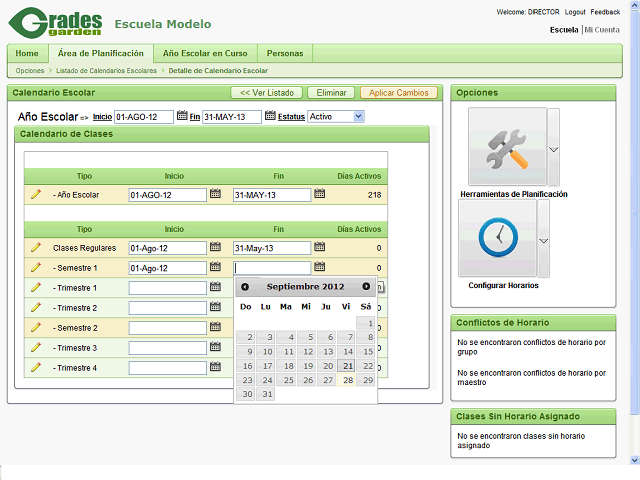Screen dimensions: 640x480
Task: Click pencil icon for Trimestre 2 row
Action: pyautogui.click(x=36, y=308)
